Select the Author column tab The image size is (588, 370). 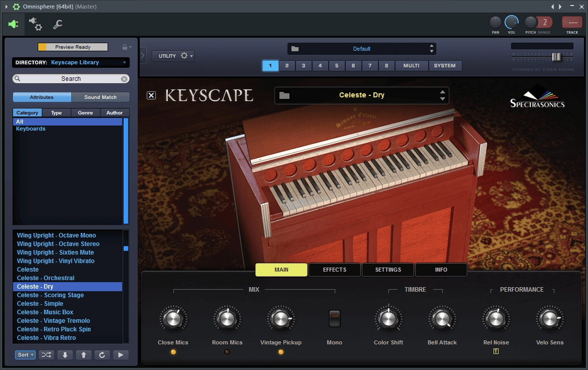(115, 113)
